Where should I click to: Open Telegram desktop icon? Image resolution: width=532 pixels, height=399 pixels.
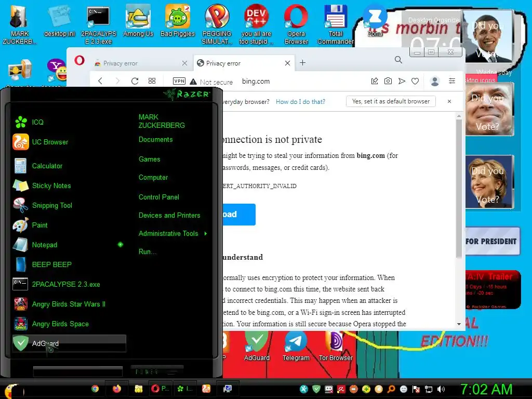coord(296,345)
